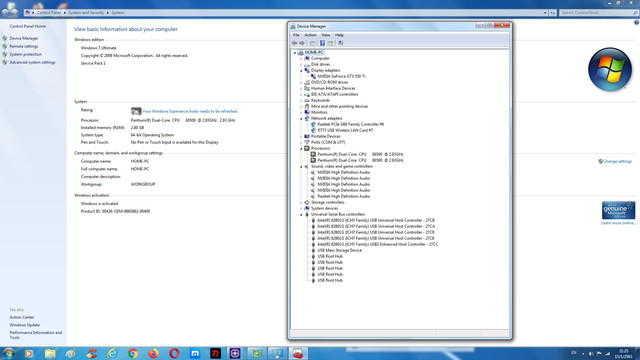Open Performance Information and Tools link
Screen dimensions: 640x360
pyautogui.click(x=36, y=335)
